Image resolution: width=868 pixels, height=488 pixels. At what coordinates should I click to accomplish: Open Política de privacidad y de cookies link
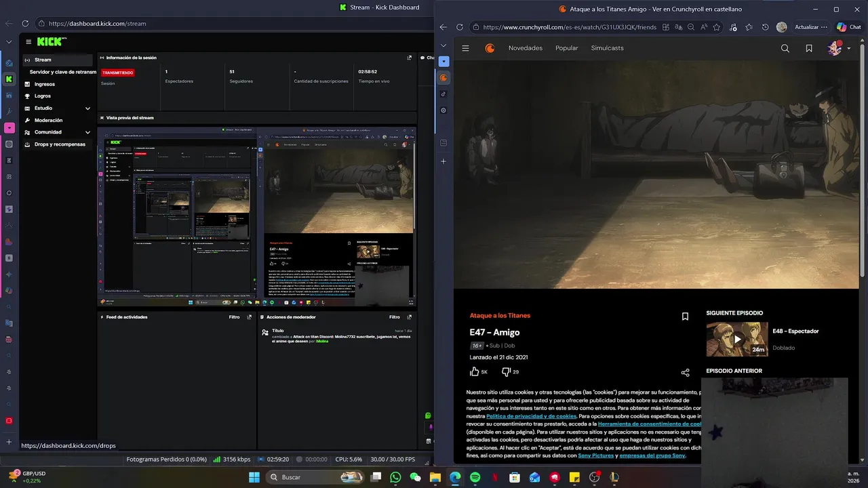(531, 416)
